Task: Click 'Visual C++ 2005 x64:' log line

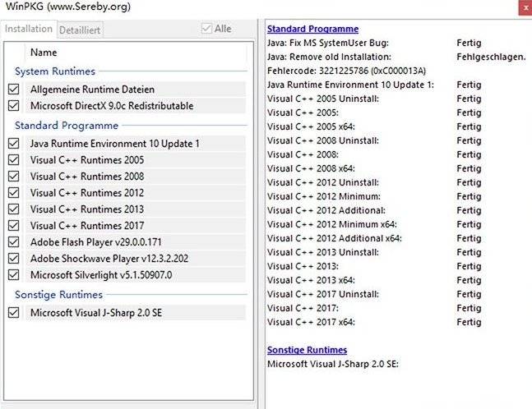Action: pyautogui.click(x=311, y=126)
